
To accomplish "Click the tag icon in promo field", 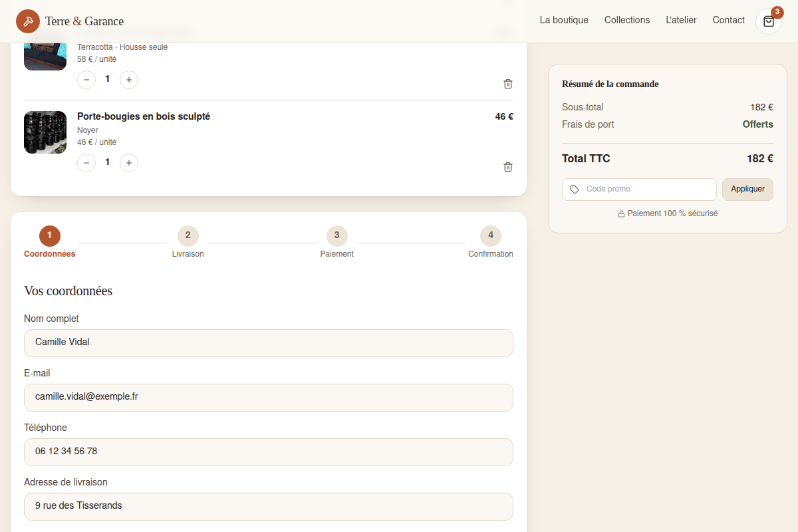I will click(575, 190).
